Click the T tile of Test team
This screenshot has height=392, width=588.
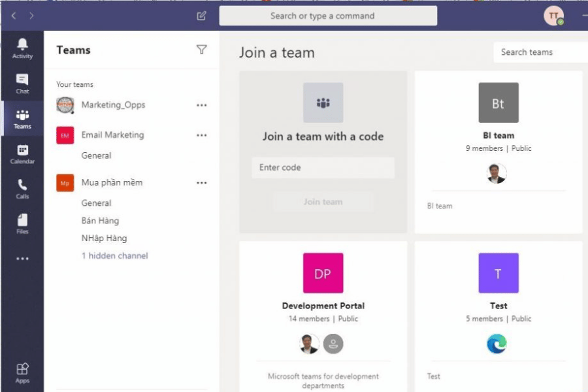point(498,273)
